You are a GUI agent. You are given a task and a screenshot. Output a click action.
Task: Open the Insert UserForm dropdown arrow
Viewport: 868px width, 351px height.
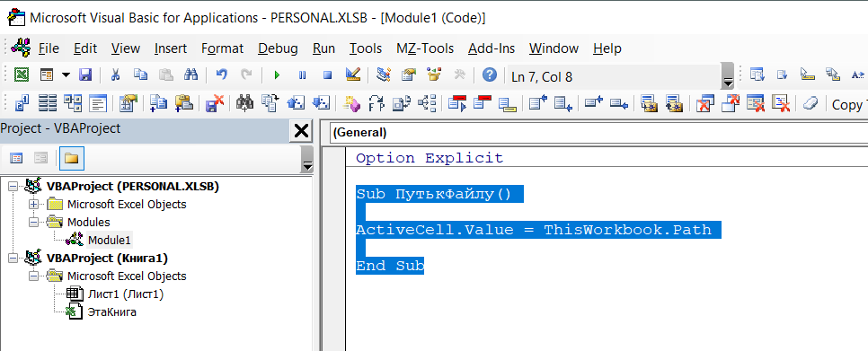(x=66, y=75)
